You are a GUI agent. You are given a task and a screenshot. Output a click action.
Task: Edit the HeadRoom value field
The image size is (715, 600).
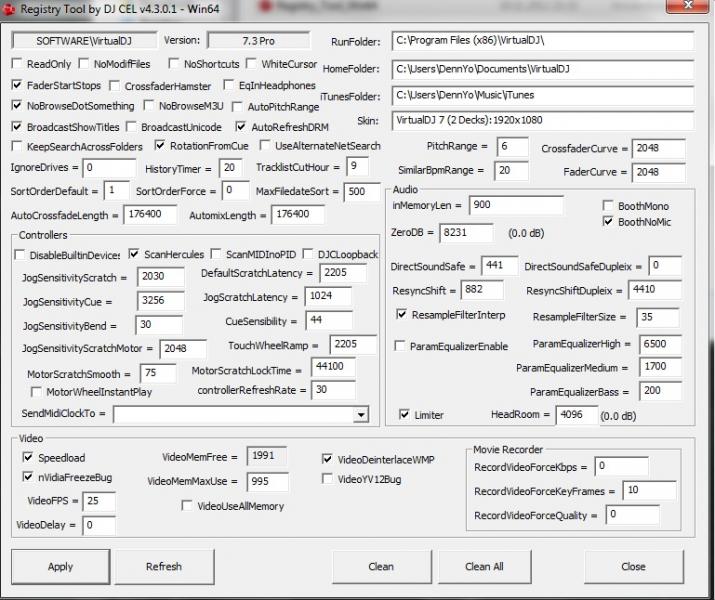(x=576, y=415)
